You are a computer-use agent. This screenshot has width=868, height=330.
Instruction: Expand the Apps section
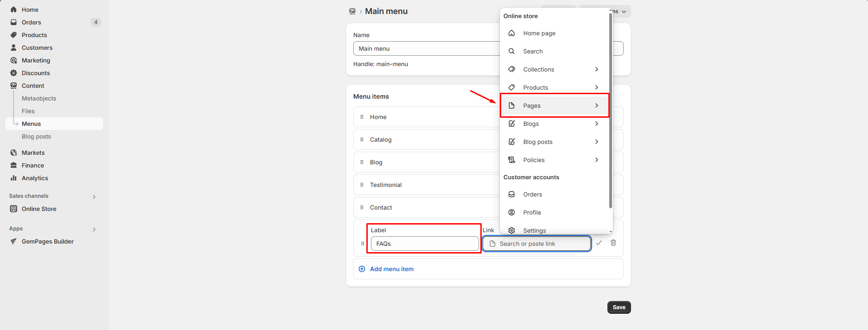tap(94, 230)
